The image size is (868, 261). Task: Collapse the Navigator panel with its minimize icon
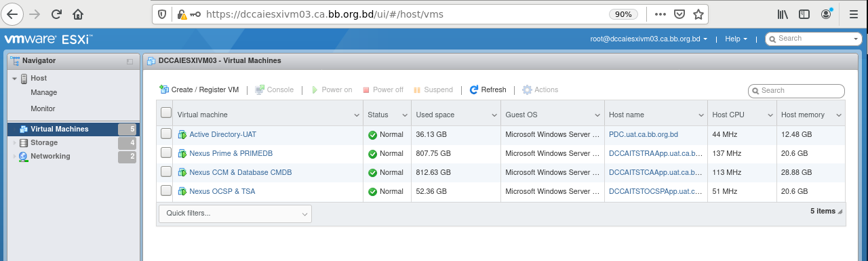pyautogui.click(x=130, y=61)
